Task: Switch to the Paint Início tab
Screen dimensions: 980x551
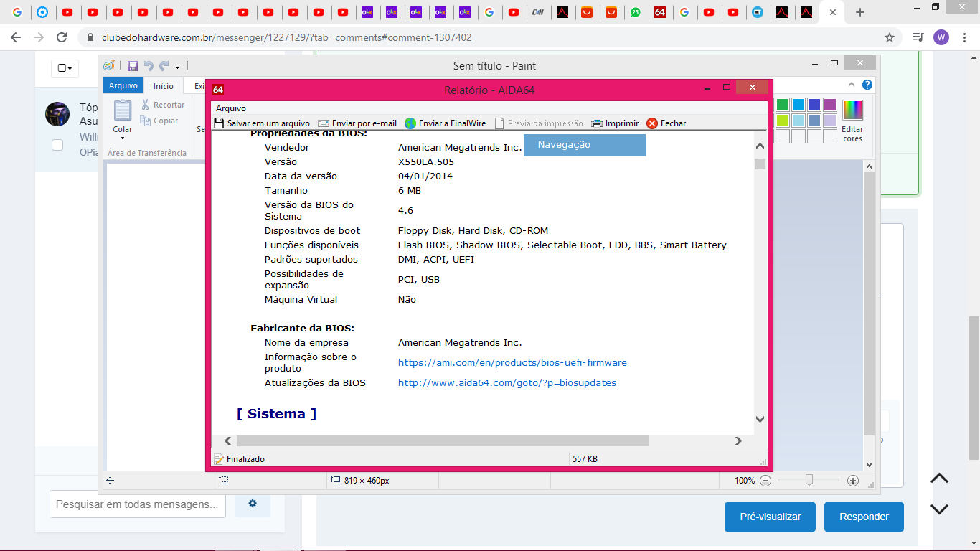Action: click(x=164, y=86)
